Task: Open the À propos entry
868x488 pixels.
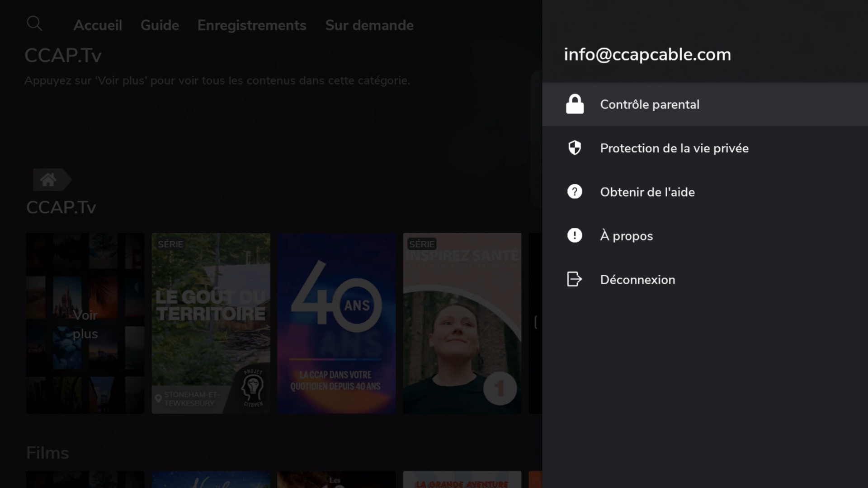Action: pos(705,236)
